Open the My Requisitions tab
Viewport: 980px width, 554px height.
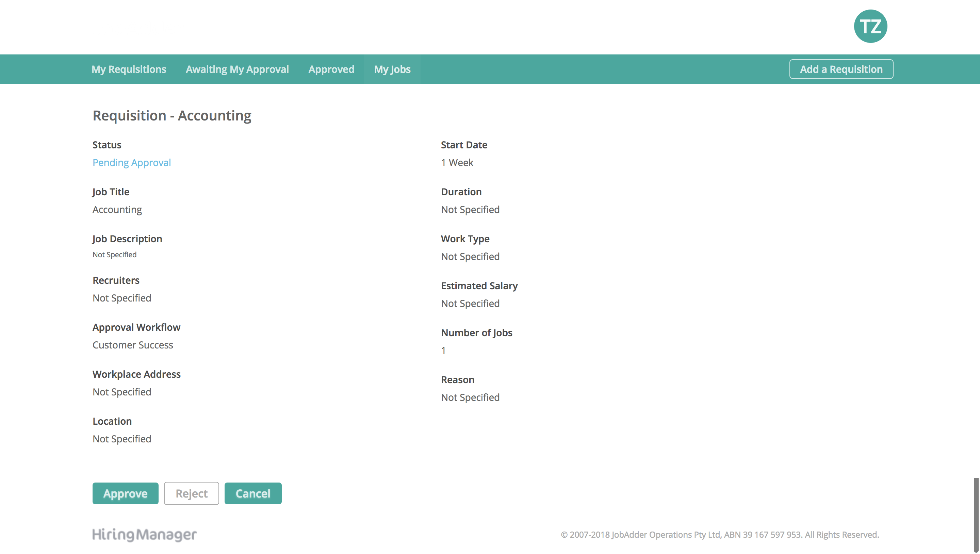tap(129, 69)
